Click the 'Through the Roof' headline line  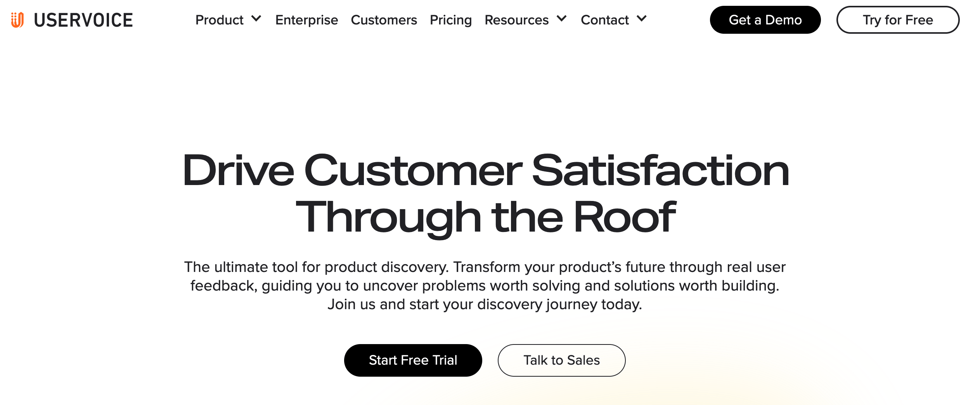pyautogui.click(x=486, y=217)
